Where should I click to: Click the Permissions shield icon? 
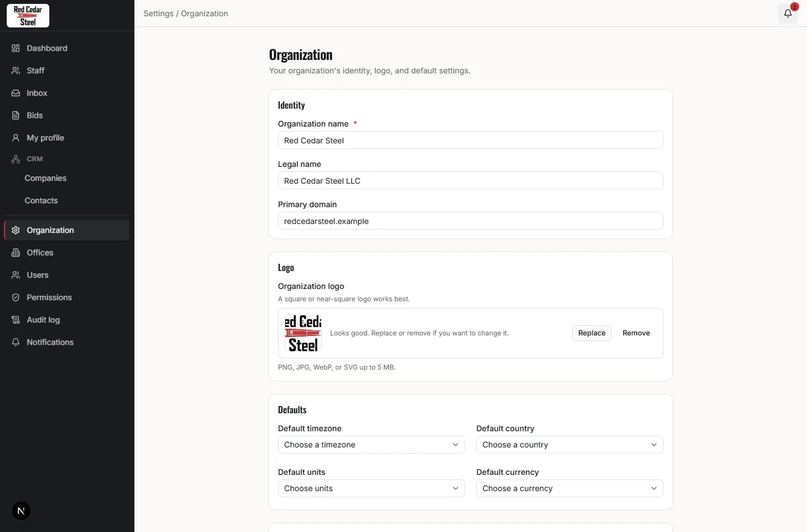16,297
